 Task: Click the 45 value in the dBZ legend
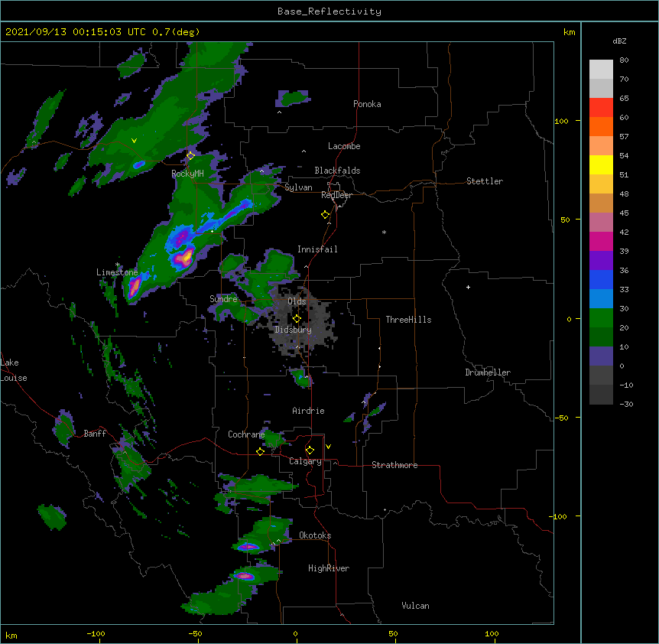624,213
